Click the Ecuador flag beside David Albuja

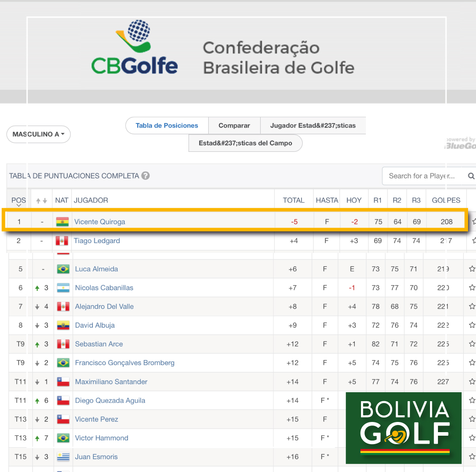point(63,325)
